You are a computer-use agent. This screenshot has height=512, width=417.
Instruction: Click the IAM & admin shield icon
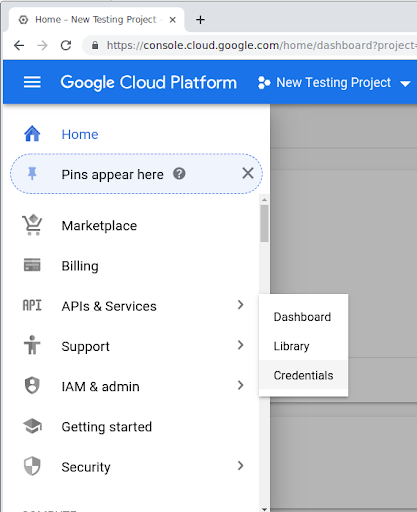point(32,386)
